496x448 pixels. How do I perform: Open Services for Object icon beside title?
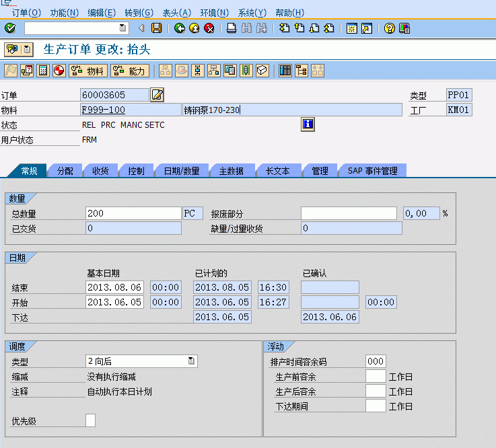click(13, 49)
